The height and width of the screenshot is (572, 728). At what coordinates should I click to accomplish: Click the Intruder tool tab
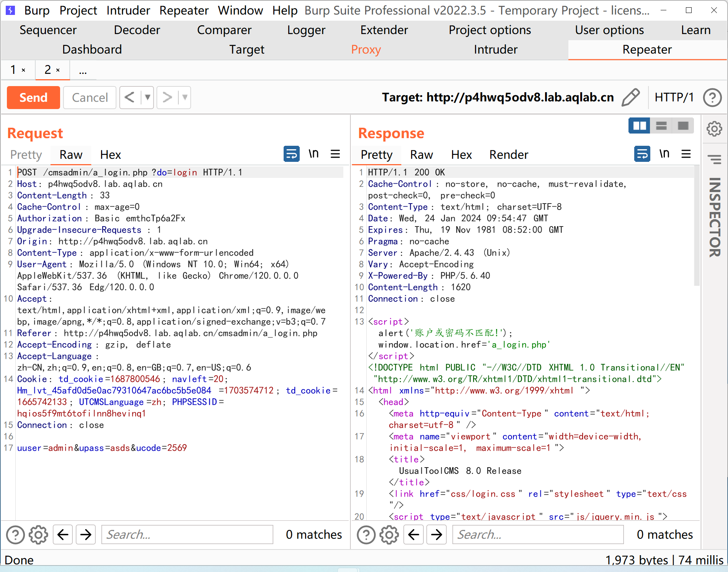[x=495, y=50]
